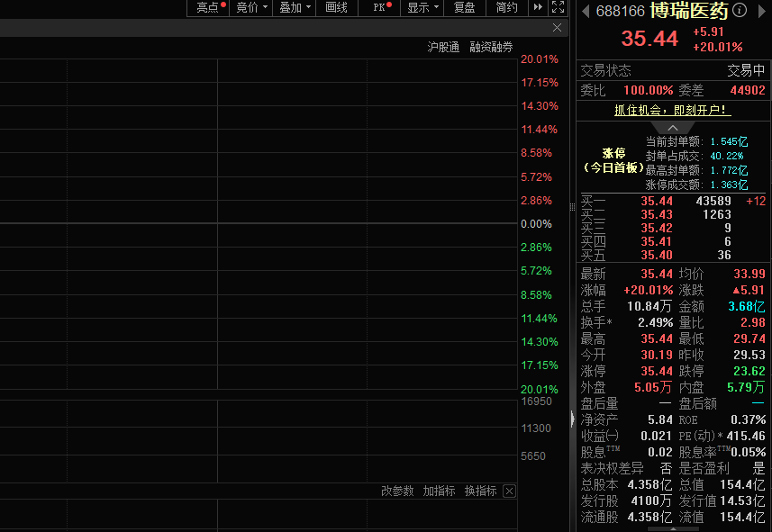This screenshot has height=532, width=772.
Task: Click the 跌停 value 23.62
Action: [x=749, y=371]
